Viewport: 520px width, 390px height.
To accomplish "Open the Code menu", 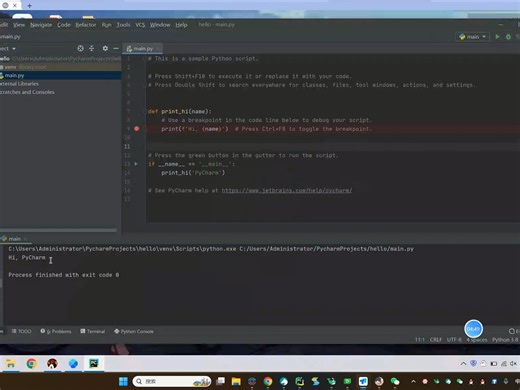I will coord(64,25).
